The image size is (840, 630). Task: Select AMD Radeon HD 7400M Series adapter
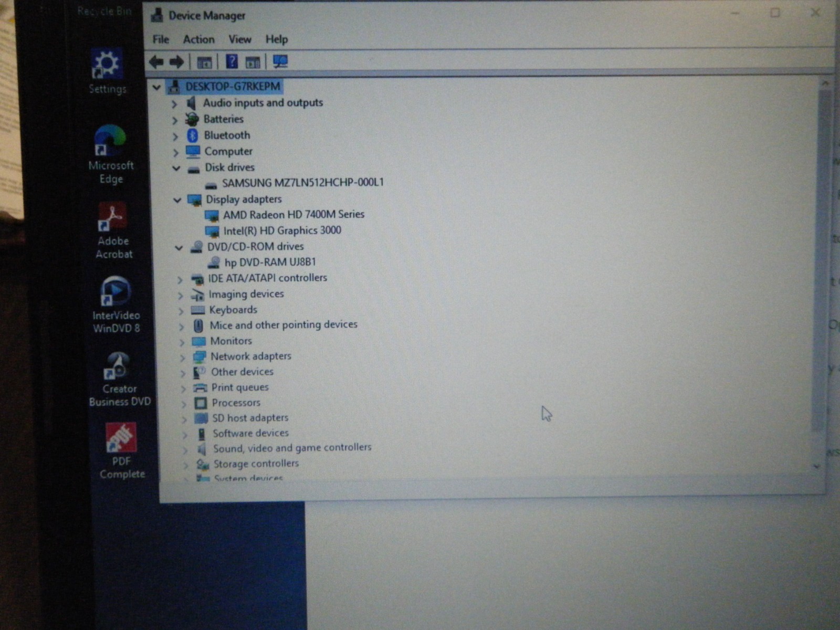(293, 215)
